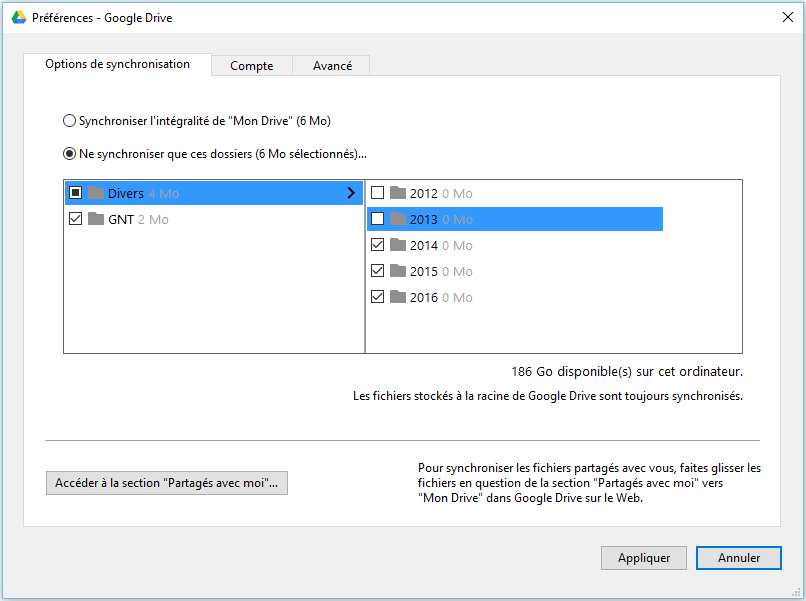This screenshot has height=601, width=806.
Task: Click the Divers folder icon
Action: pos(96,193)
